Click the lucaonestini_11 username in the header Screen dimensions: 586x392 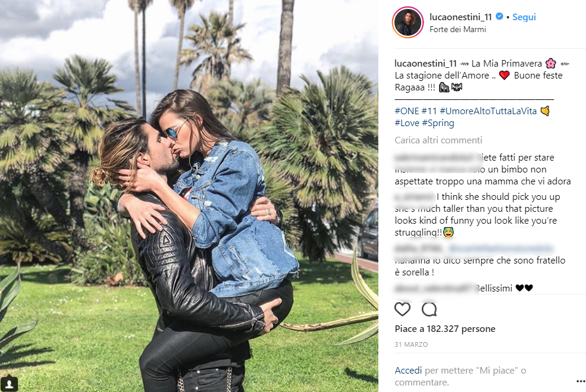tap(460, 17)
